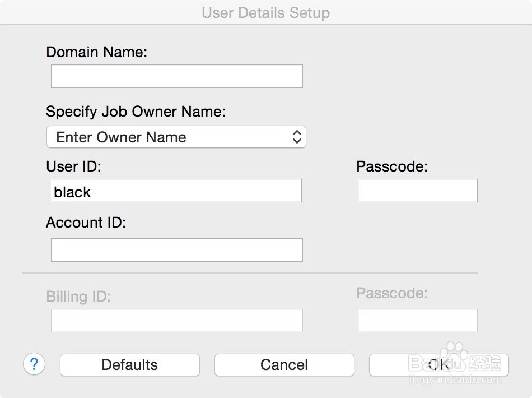Click the dimmed Billing ID label

pyautogui.click(x=78, y=296)
